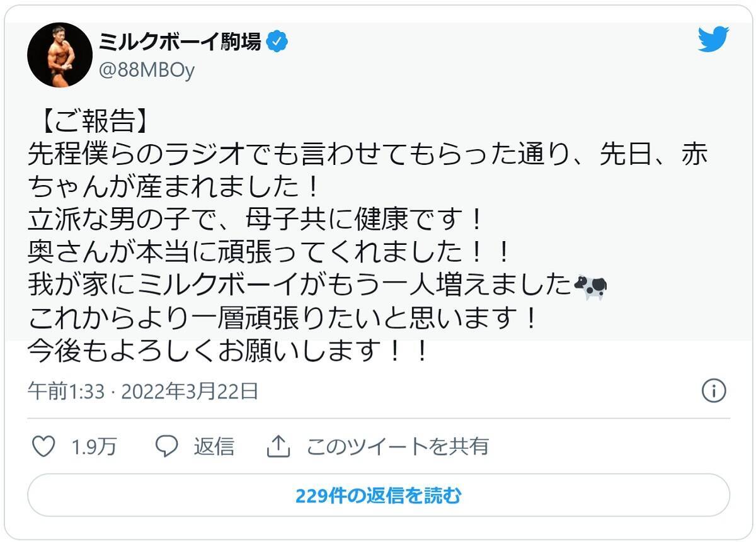Open the ミルクボーイ駒場 profile name
This screenshot has width=756, height=542.
pyautogui.click(x=180, y=42)
